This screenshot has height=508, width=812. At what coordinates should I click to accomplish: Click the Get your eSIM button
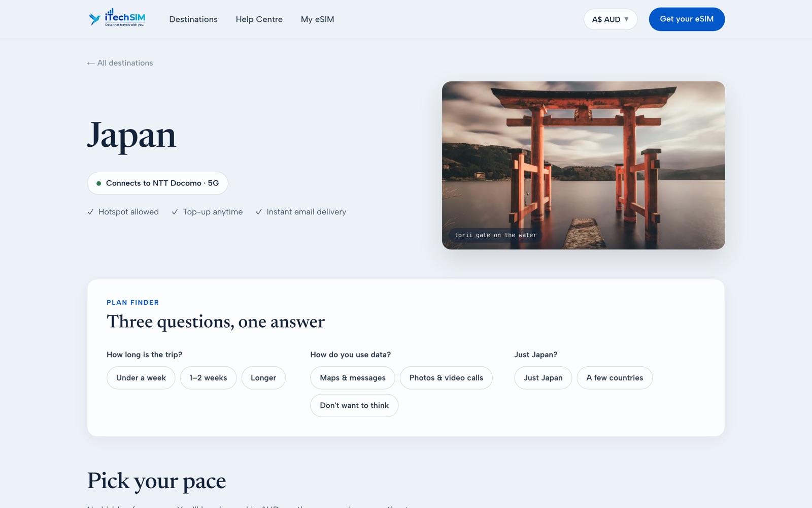coord(687,19)
